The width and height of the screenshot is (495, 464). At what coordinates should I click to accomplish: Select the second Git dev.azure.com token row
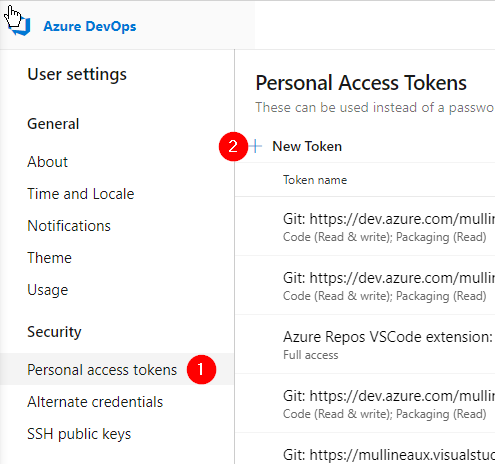click(x=365, y=286)
